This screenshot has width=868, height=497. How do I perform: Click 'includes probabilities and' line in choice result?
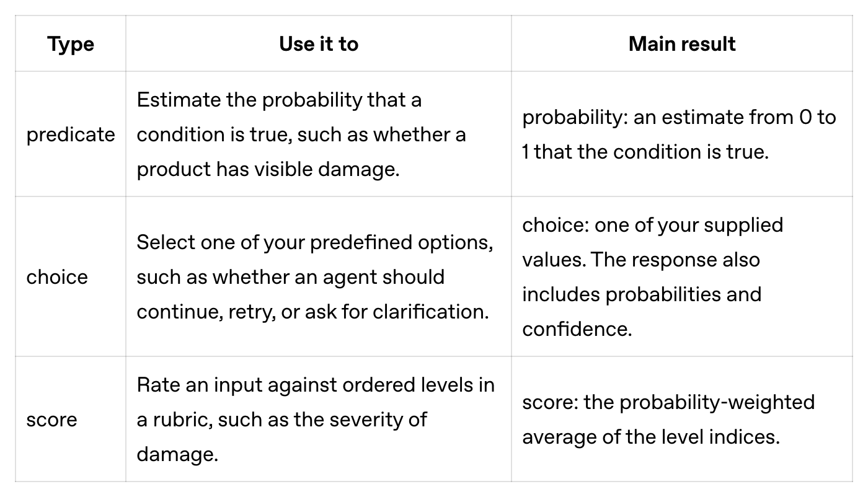pos(642,294)
